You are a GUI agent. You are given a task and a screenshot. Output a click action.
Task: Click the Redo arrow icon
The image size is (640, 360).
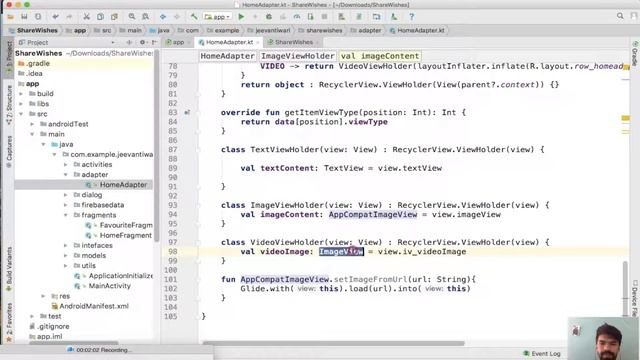coord(69,17)
